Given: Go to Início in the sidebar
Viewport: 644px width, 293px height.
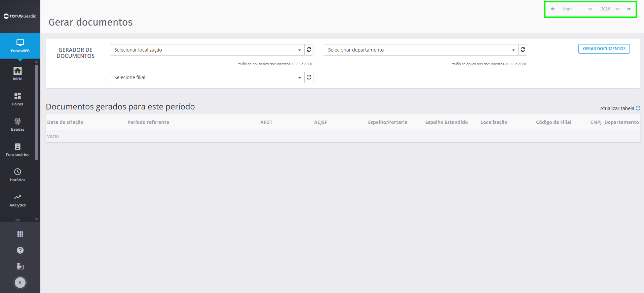Looking at the screenshot, I should (x=17, y=73).
